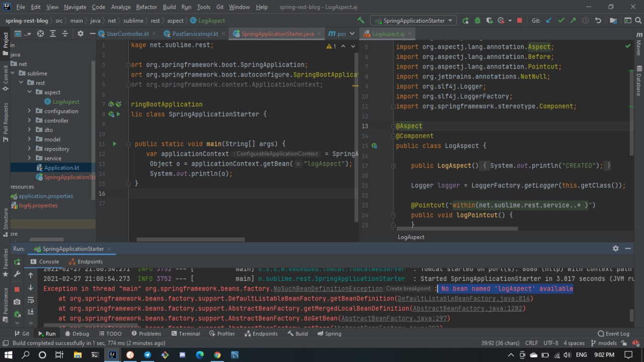Click the Git Commit checkmark icon
Viewport: 644px width, 362px height.
[561, 21]
